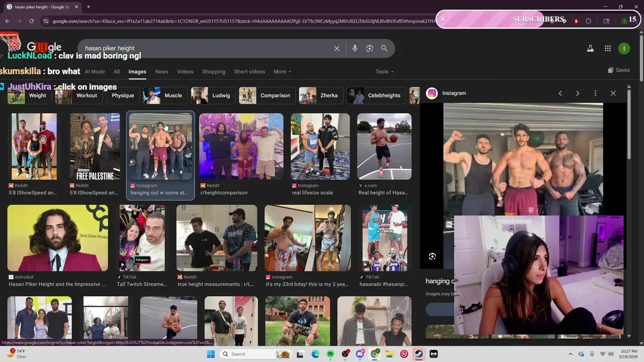The width and height of the screenshot is (644, 362).
Task: Open Google apps grid
Action: pos(608,48)
